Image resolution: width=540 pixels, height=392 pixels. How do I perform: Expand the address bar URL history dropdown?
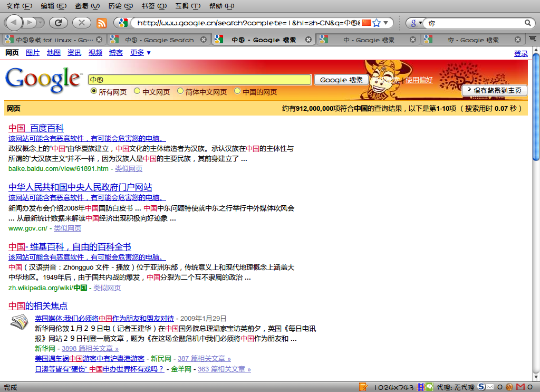coord(386,23)
